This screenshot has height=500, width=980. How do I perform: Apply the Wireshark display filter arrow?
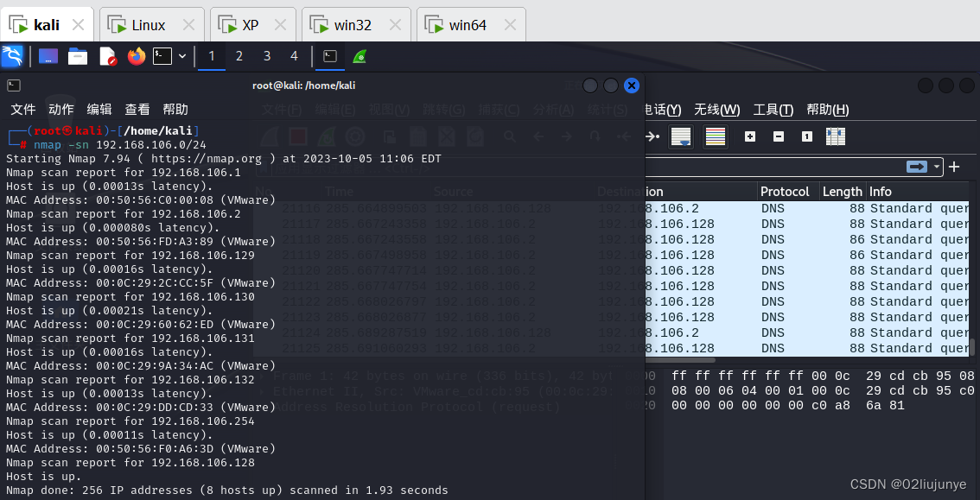918,167
